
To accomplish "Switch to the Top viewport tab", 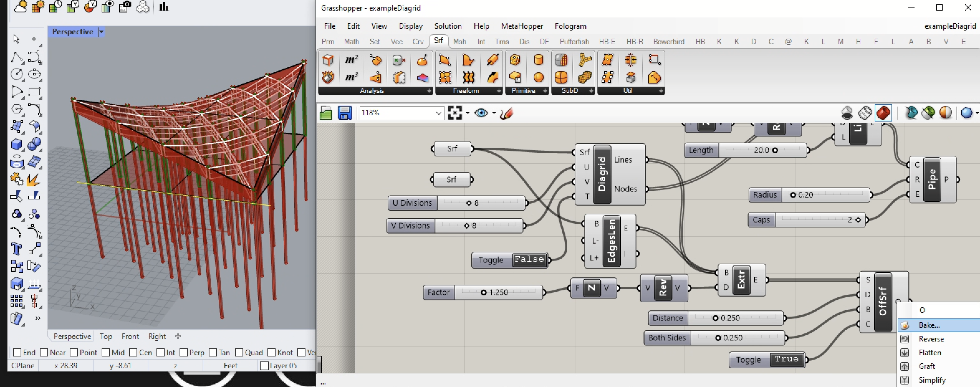I will (x=106, y=337).
